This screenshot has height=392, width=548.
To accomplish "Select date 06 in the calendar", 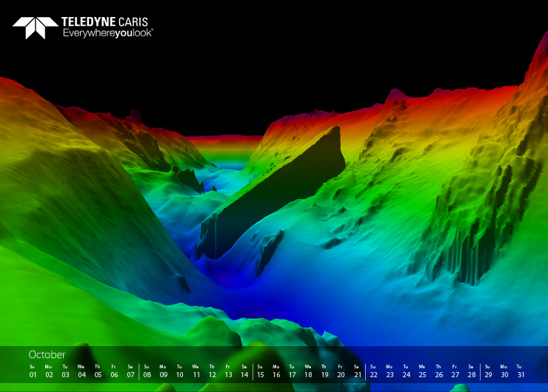I will tap(114, 374).
